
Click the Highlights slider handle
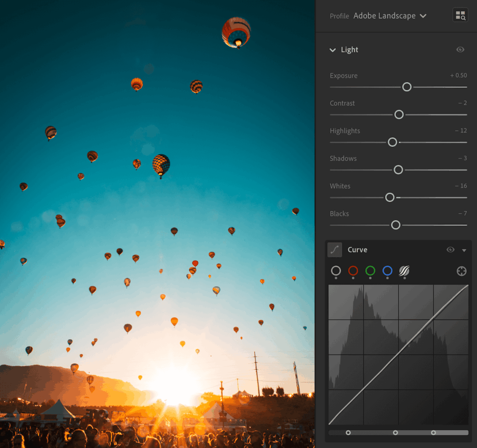392,142
